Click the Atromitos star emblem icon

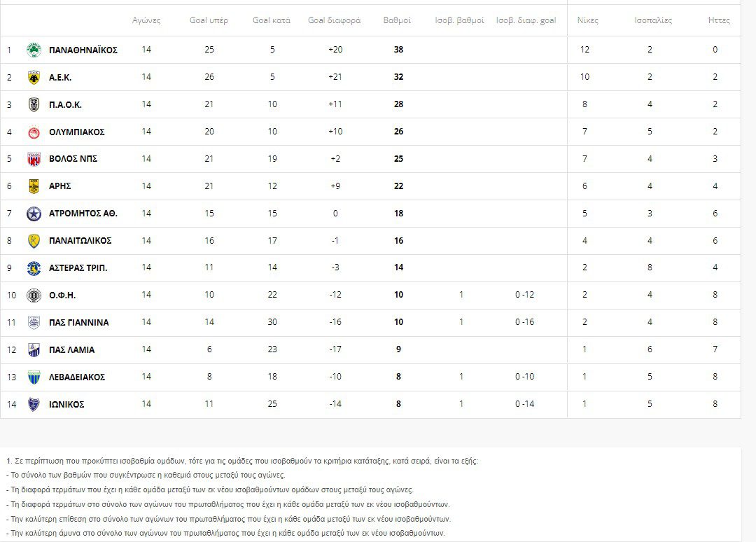34,214
